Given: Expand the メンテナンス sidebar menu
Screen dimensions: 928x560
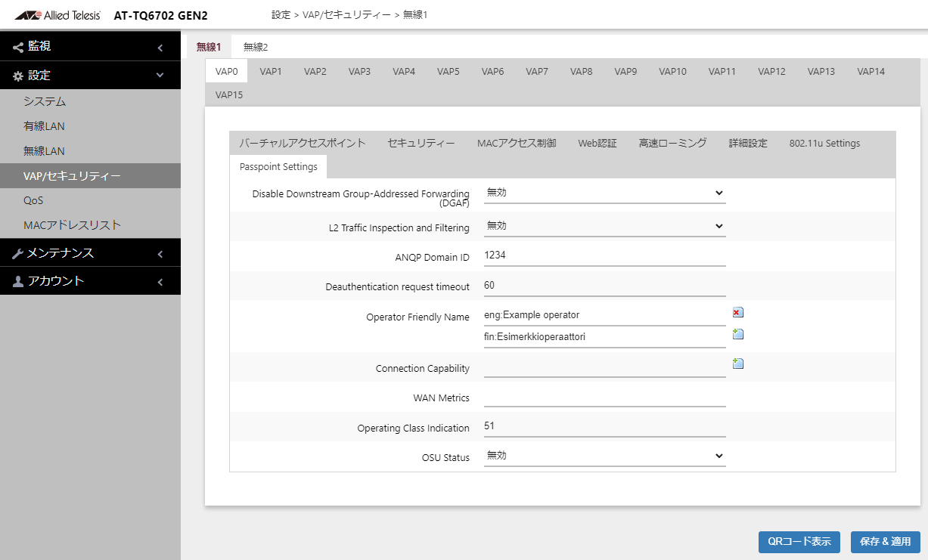Looking at the screenshot, I should tap(90, 253).
